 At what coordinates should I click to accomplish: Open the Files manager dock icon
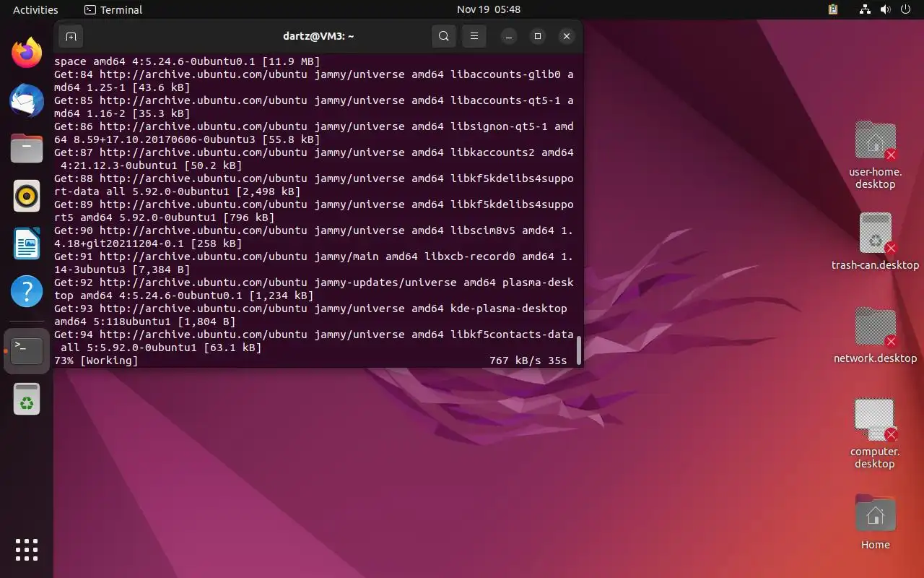pos(27,148)
